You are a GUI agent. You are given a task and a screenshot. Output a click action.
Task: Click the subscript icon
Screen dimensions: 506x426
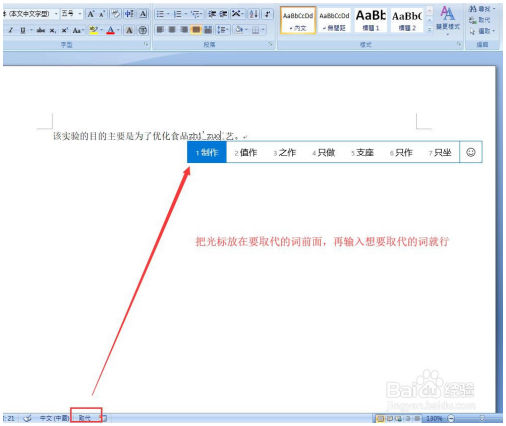click(x=53, y=31)
